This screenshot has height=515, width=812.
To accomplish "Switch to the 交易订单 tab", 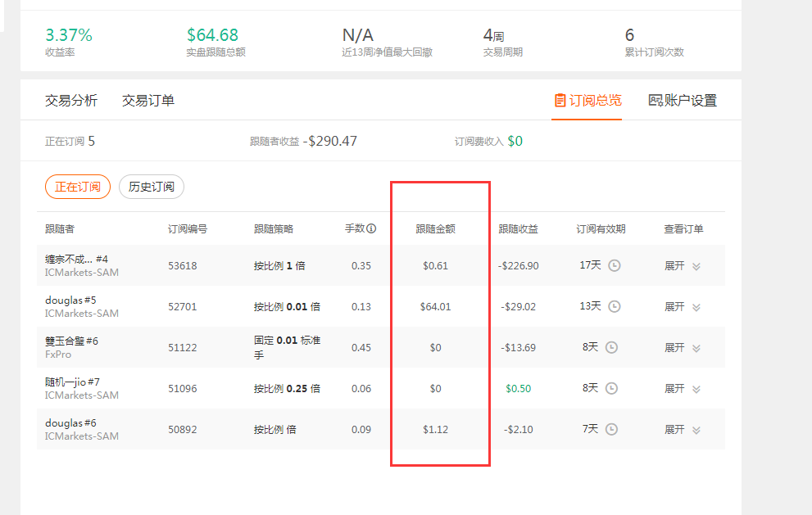I will 148,101.
